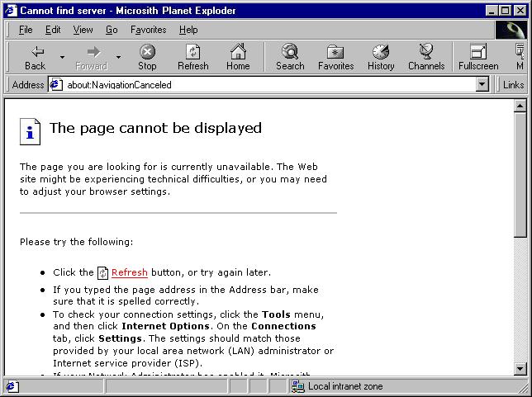Open the Favorites folder toolbar button
Viewport: 532px width, 397px height.
(x=336, y=57)
